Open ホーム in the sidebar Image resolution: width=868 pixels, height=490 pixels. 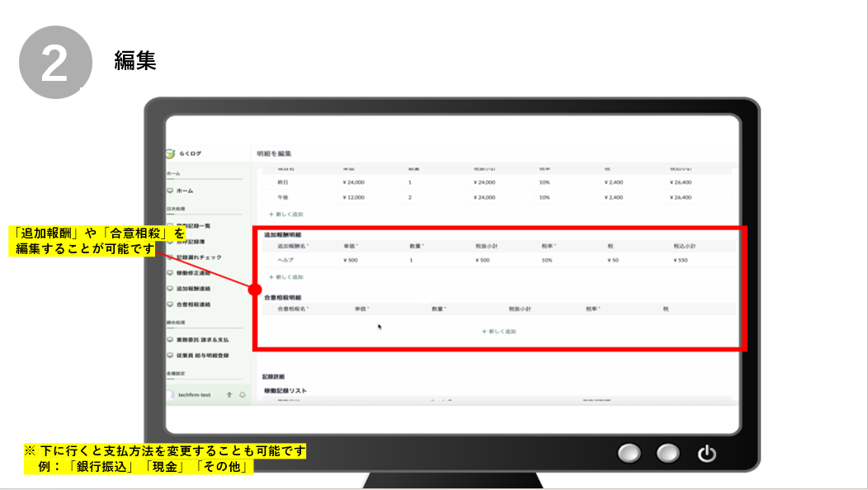pyautogui.click(x=184, y=191)
